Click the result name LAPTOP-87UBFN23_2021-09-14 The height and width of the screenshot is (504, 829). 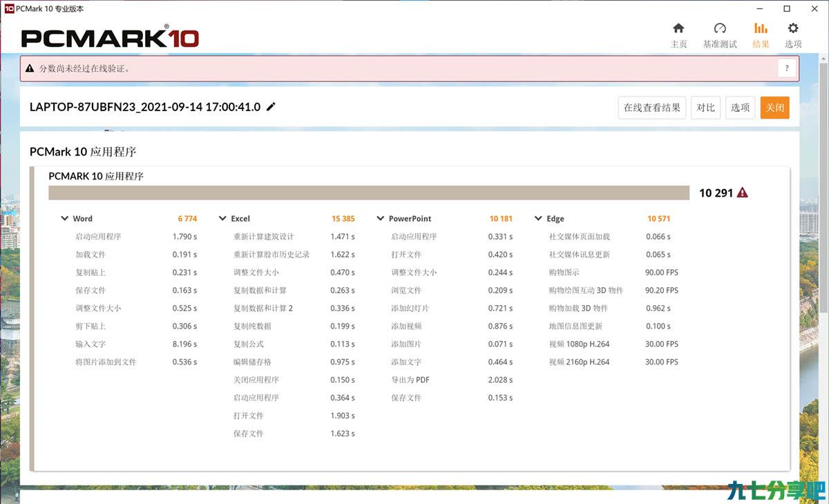click(x=145, y=107)
